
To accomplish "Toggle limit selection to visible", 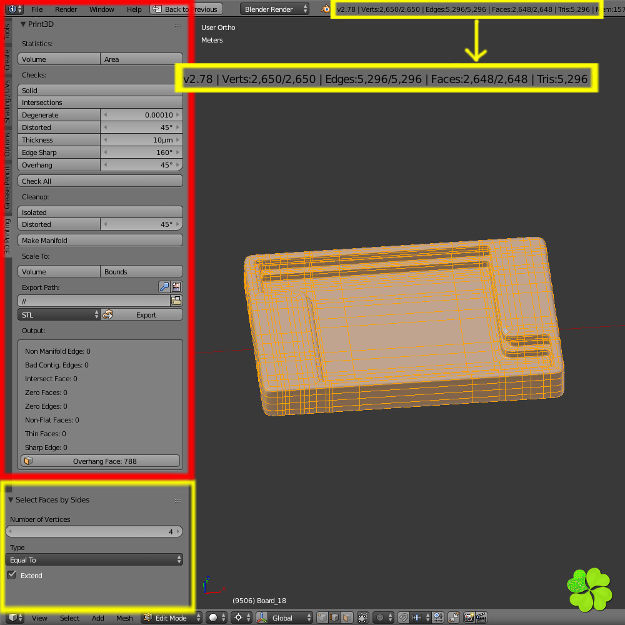I will tap(362, 617).
